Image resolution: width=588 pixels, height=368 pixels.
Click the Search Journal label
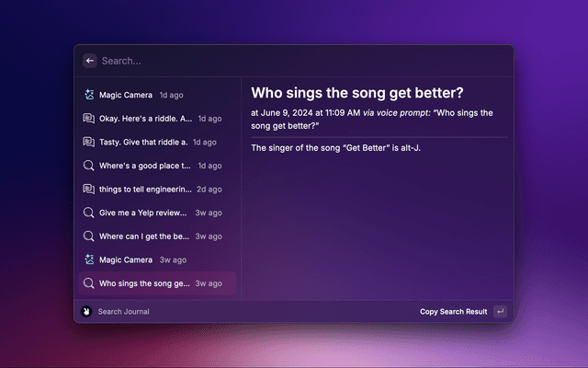(124, 312)
